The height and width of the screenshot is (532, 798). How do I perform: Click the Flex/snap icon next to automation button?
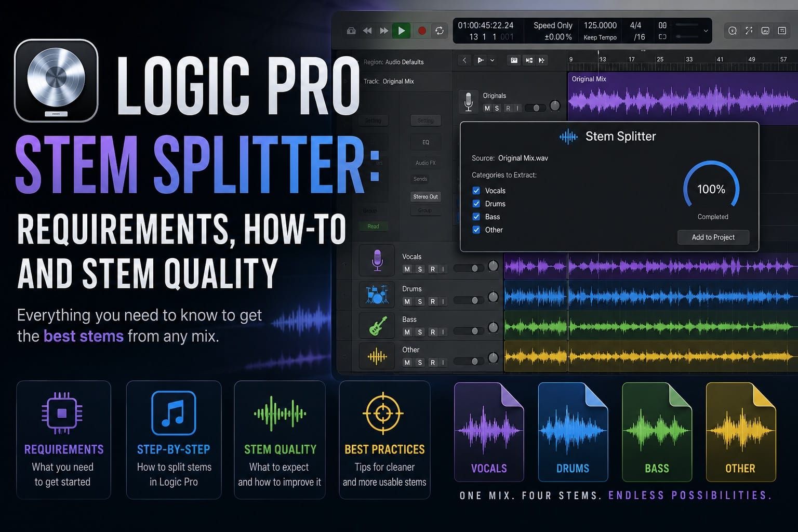point(529,60)
